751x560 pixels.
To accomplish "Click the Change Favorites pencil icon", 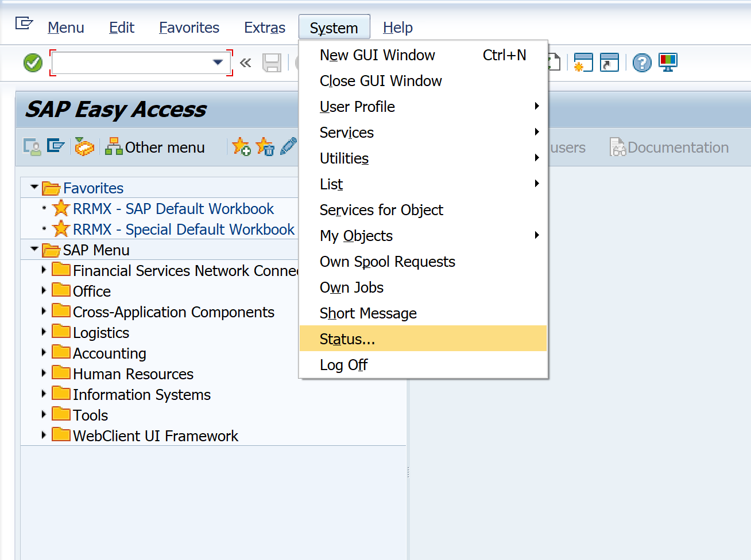I will [x=288, y=147].
